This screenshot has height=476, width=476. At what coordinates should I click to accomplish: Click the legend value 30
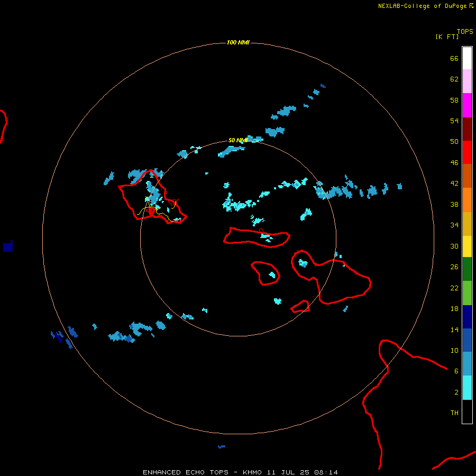(454, 246)
